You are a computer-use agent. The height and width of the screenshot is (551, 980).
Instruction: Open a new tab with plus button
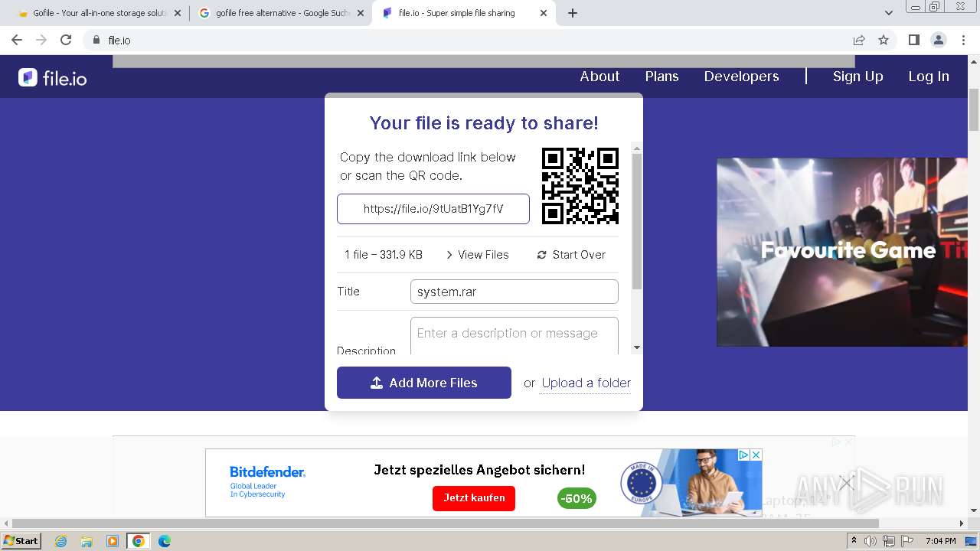pyautogui.click(x=573, y=13)
